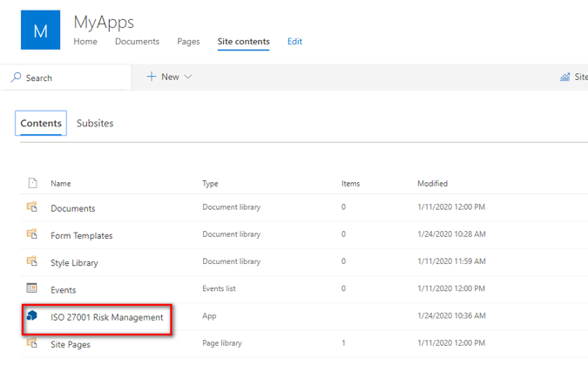Open the Form Templates library
Image resolution: width=588 pixels, height=379 pixels.
click(x=82, y=235)
